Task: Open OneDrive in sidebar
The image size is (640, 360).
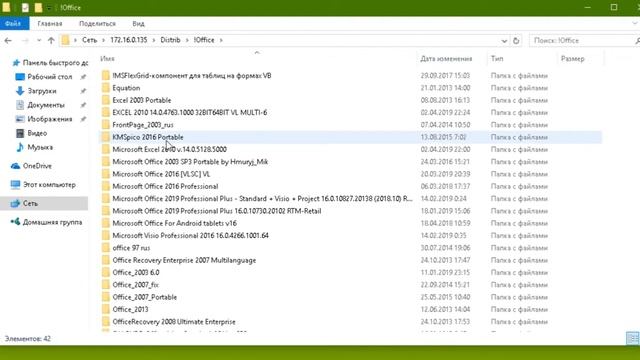Action: click(x=37, y=166)
